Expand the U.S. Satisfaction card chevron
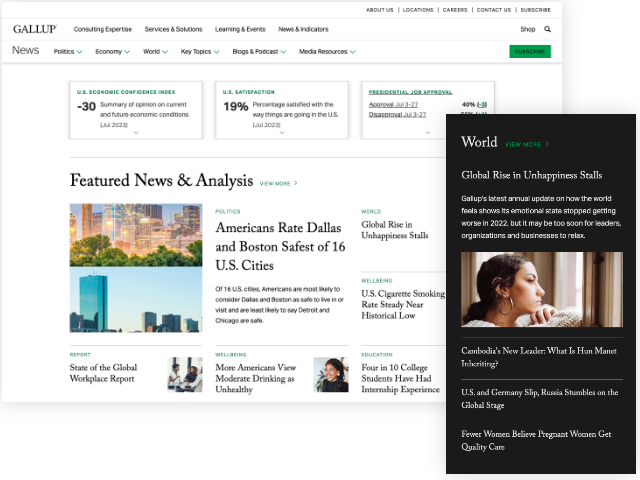This screenshot has width=640, height=480. click(282, 133)
